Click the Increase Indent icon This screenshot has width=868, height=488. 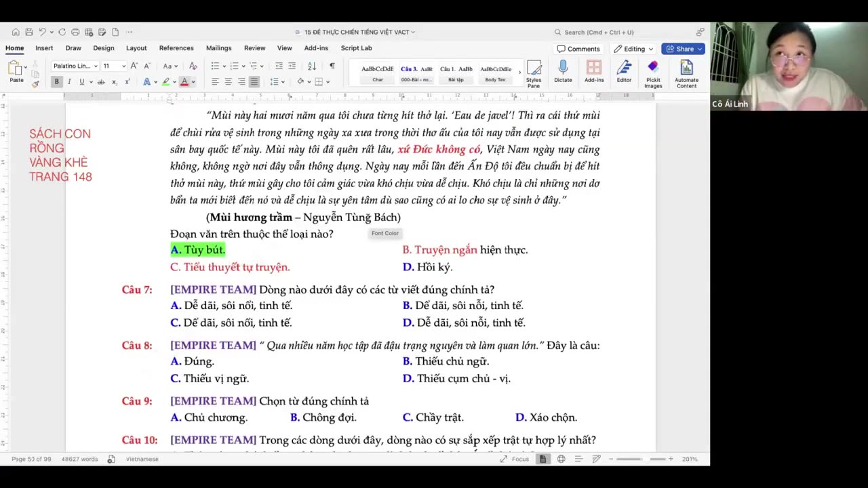click(x=292, y=66)
